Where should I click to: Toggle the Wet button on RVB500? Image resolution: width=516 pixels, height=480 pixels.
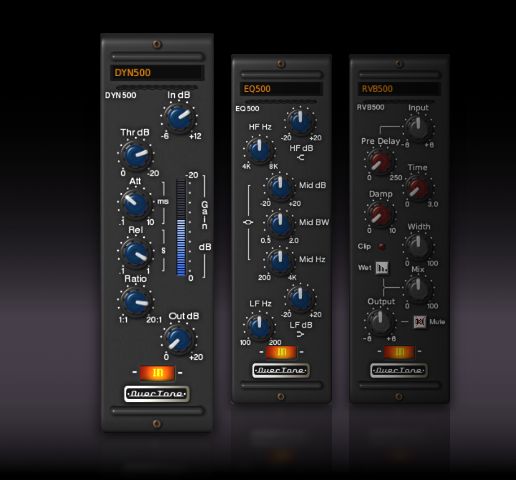tap(382, 268)
